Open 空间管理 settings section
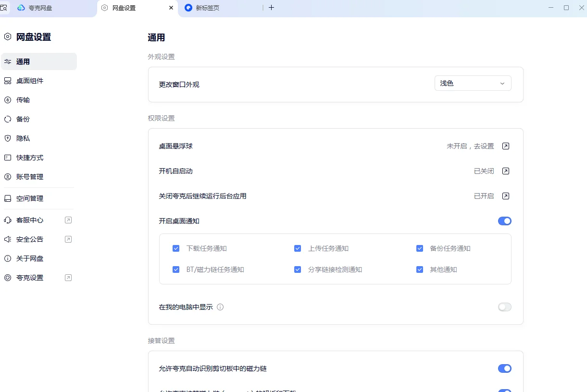 tap(38, 198)
